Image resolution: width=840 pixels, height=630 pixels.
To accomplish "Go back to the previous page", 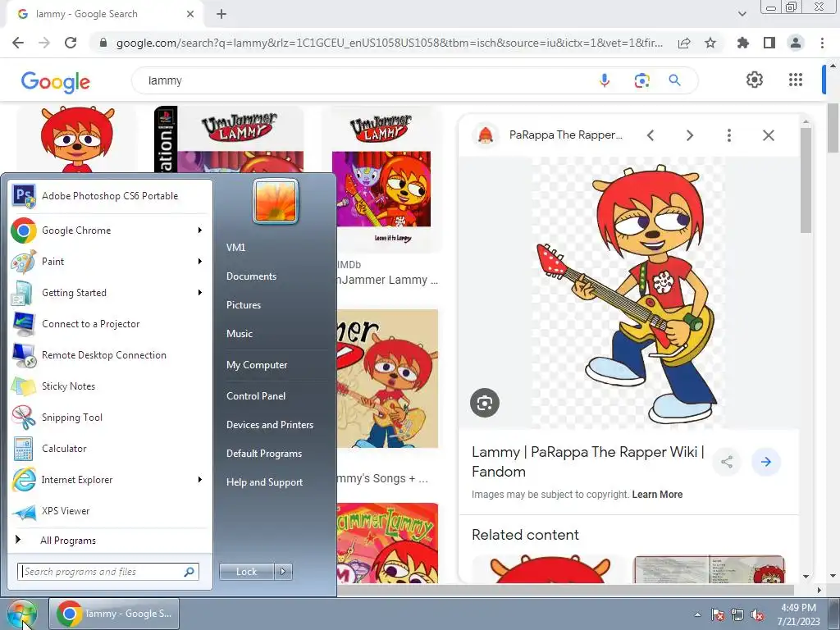I will click(18, 43).
